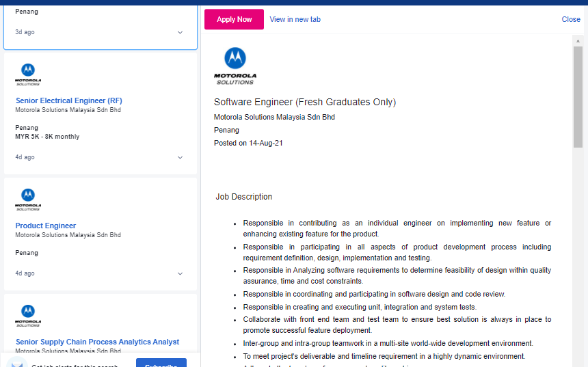Click company name under Software Engineer title
The width and height of the screenshot is (588, 367).
[x=274, y=117]
